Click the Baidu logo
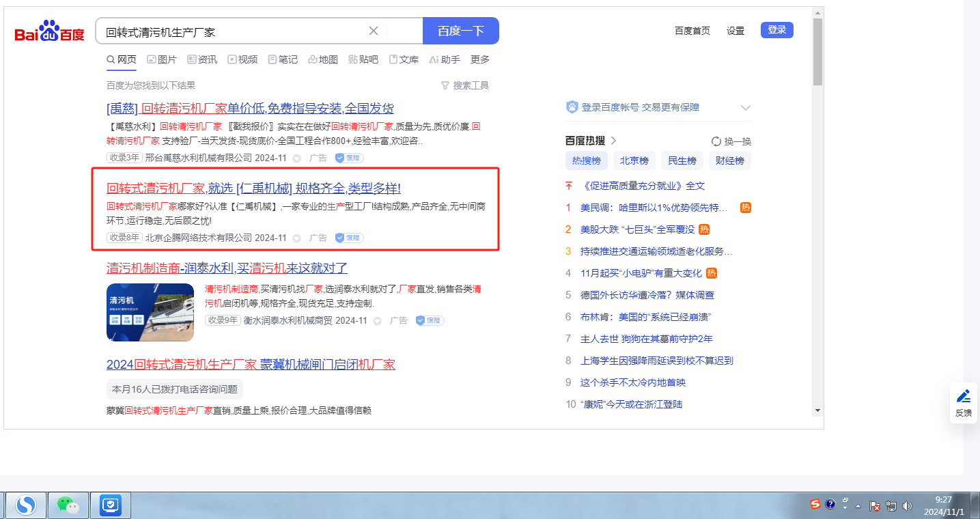Screen dimensions: 980x519 tap(50, 32)
